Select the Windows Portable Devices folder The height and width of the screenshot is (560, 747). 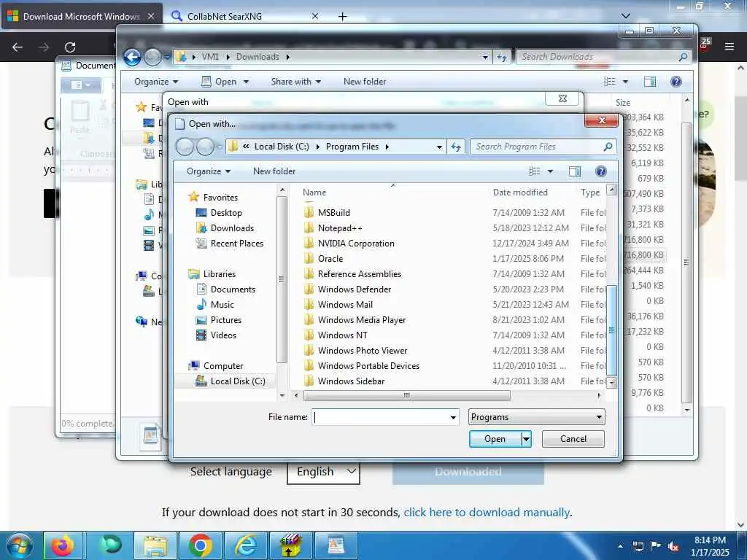point(368,366)
